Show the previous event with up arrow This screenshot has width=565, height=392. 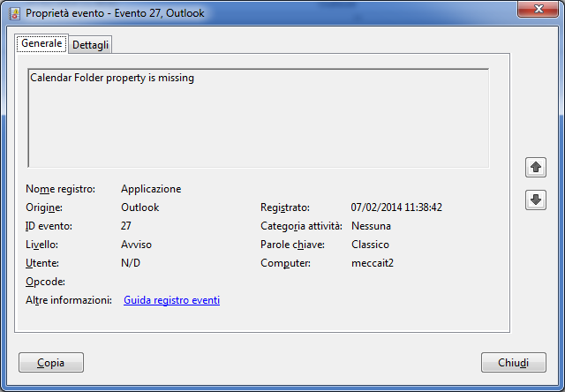[536, 167]
